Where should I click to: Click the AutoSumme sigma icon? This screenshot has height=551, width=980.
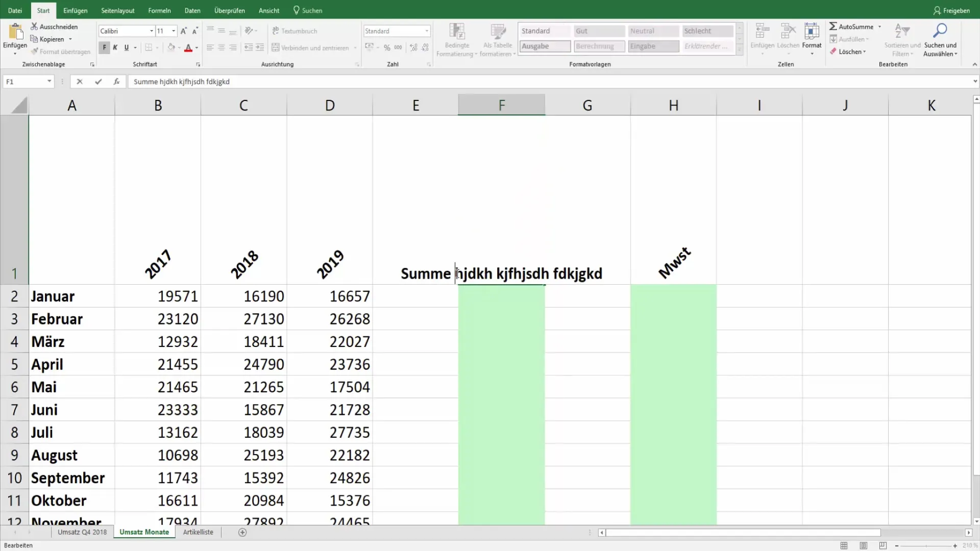coord(833,27)
